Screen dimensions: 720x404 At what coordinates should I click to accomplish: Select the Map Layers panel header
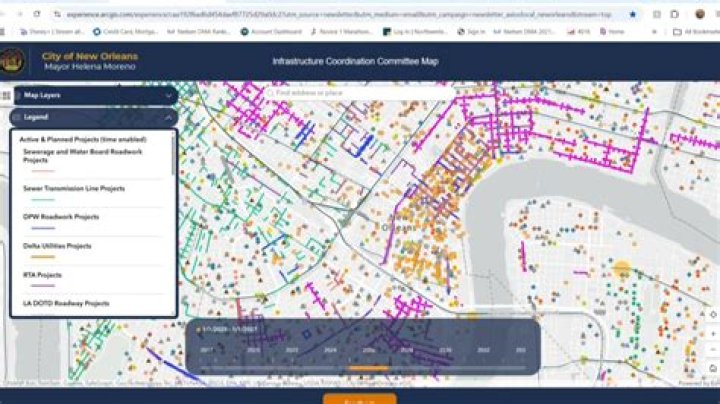95,95
